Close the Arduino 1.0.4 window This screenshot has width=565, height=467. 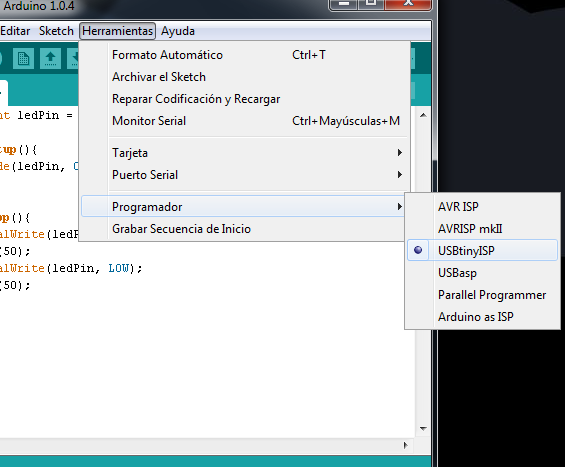tap(408, 4)
